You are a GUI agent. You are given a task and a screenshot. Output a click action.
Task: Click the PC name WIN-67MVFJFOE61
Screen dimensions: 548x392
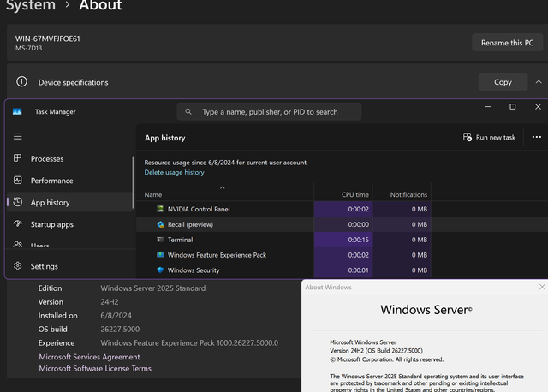(x=48, y=39)
